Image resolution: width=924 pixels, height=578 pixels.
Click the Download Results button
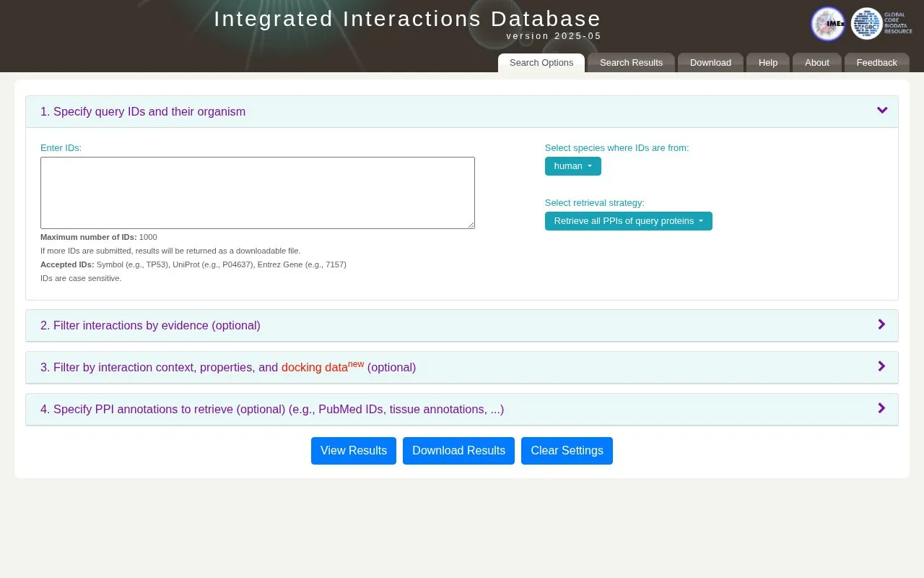(x=458, y=451)
